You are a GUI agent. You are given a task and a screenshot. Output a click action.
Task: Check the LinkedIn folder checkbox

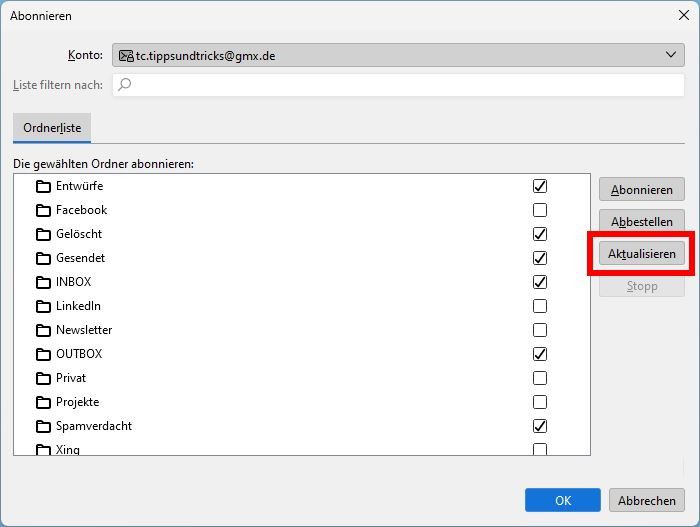540,306
